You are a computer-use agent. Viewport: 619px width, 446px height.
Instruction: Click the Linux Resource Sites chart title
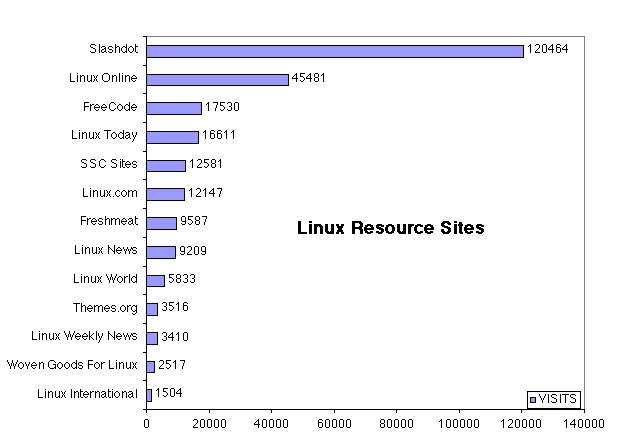coord(391,228)
